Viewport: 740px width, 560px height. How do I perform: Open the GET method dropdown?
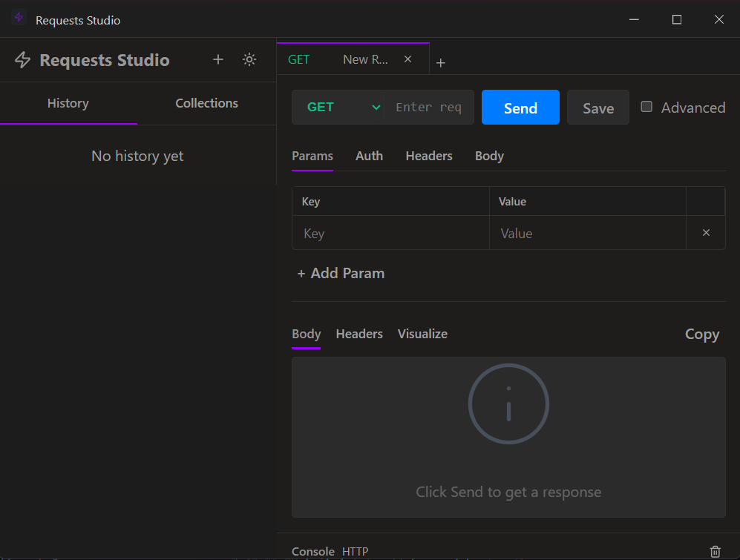point(339,107)
